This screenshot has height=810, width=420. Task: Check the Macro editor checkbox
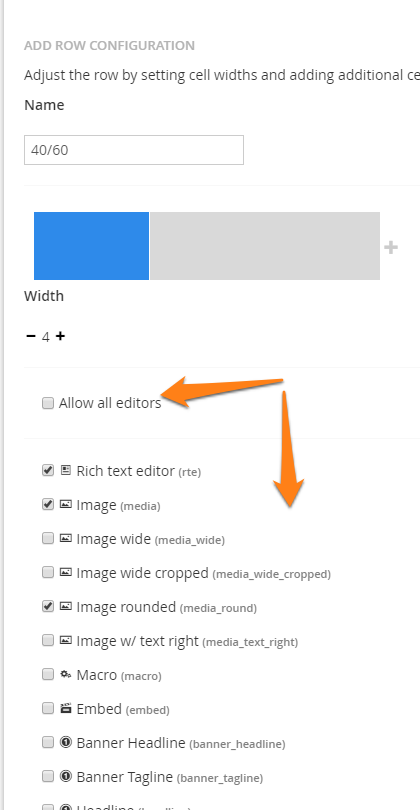tap(48, 674)
